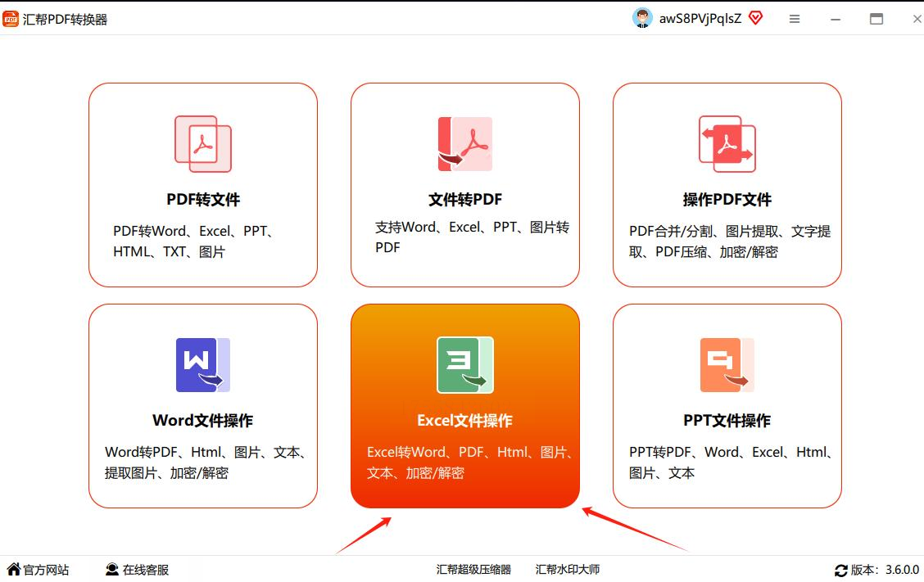Click description starting 'PPT转PDF、Word'
Screen dimensions: 924x582
click(x=731, y=462)
